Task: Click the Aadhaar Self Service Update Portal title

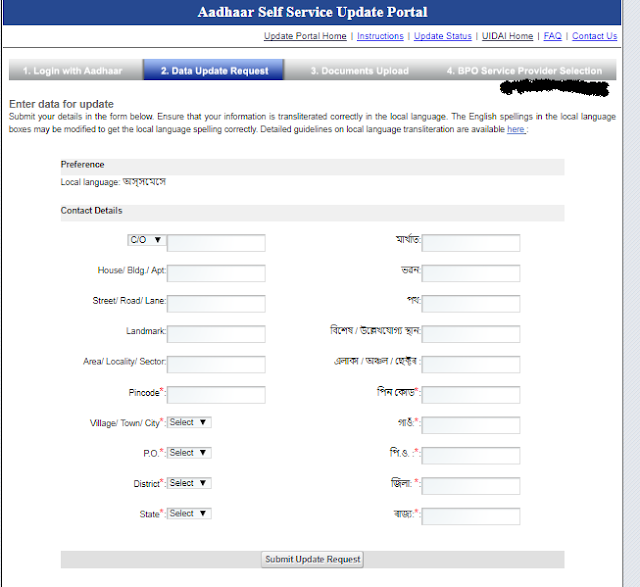Action: coord(312,12)
